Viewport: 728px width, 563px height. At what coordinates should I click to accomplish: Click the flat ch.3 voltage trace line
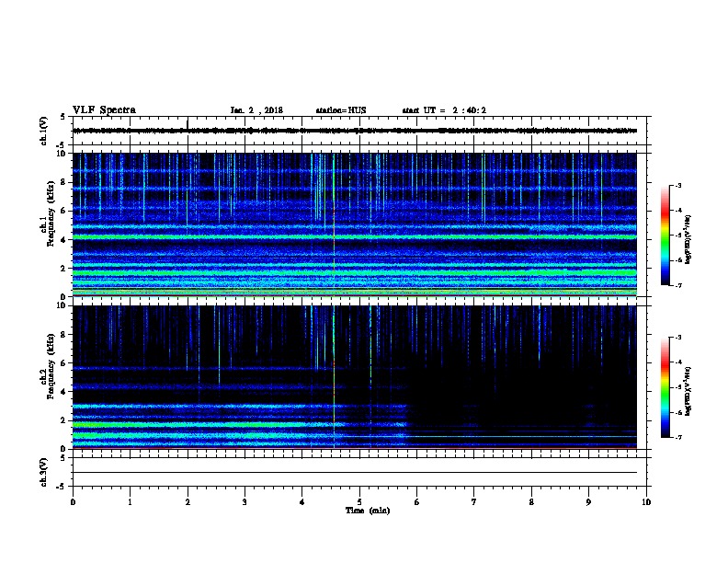click(x=355, y=473)
